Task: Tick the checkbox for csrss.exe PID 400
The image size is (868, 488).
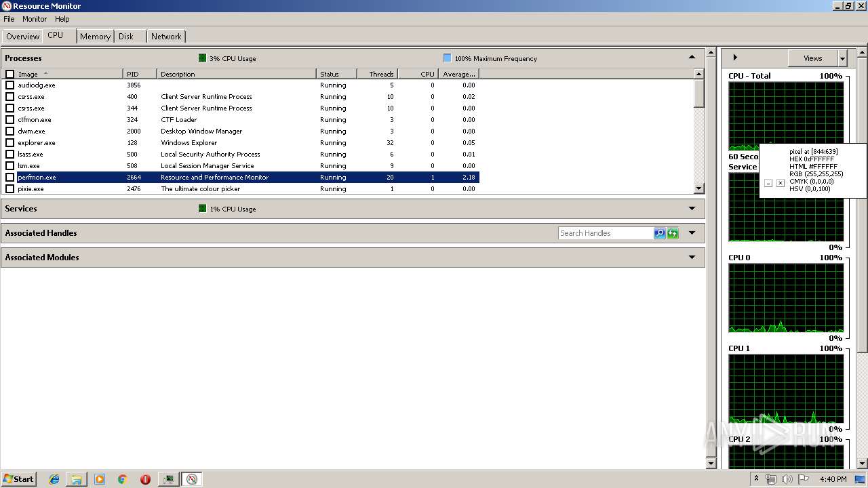Action: coord(9,97)
